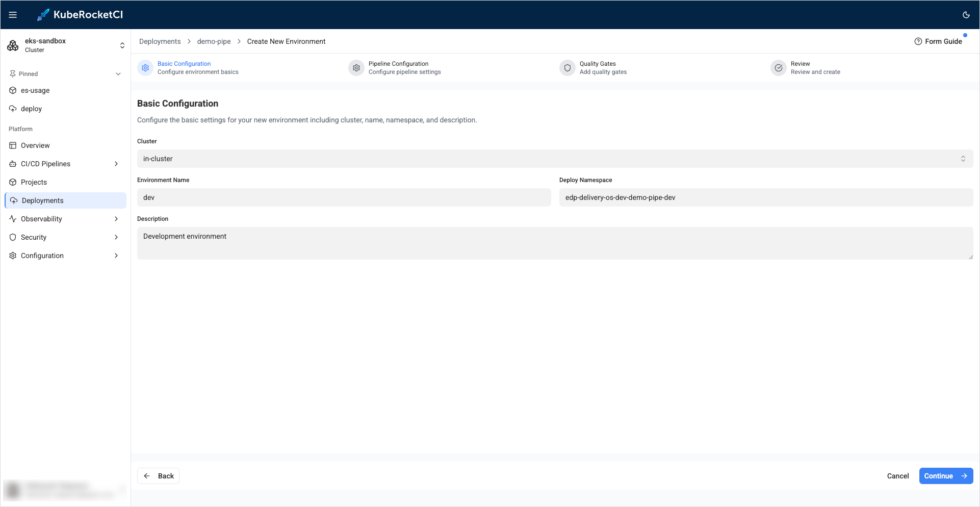
Task: Expand the Observability submenu
Action: point(116,219)
